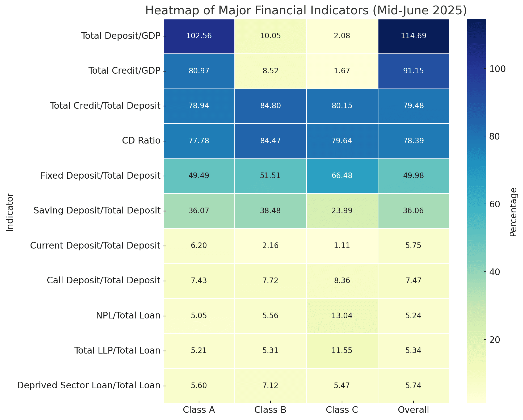
Task: Click the Class A column label
Action: (199, 410)
